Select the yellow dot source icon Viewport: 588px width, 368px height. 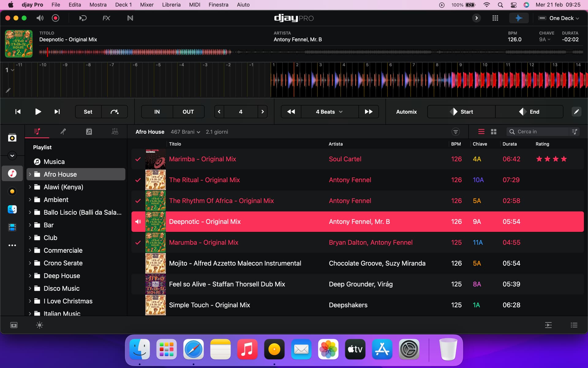point(12,191)
